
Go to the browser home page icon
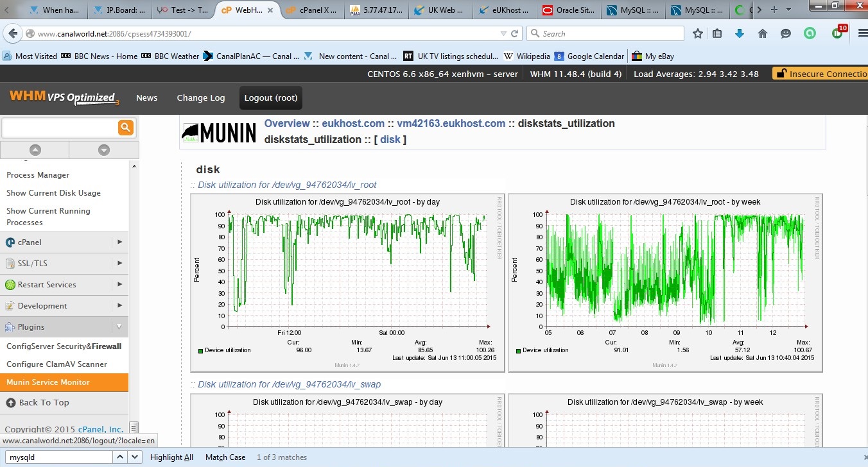(x=763, y=33)
